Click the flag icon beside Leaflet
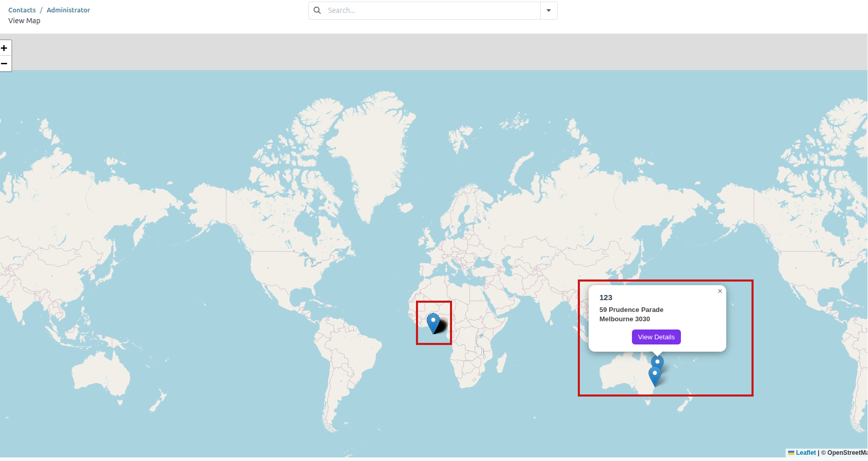The image size is (868, 461). pos(791,453)
